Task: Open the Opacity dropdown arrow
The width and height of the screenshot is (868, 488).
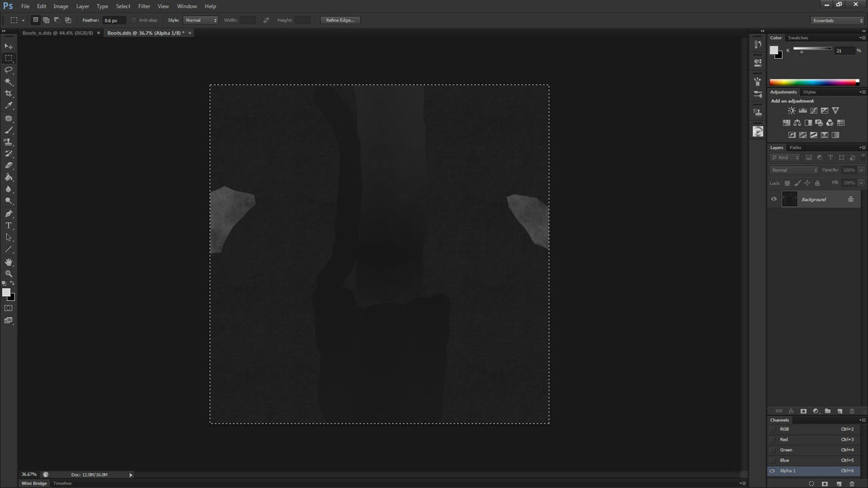Action: pyautogui.click(x=861, y=170)
